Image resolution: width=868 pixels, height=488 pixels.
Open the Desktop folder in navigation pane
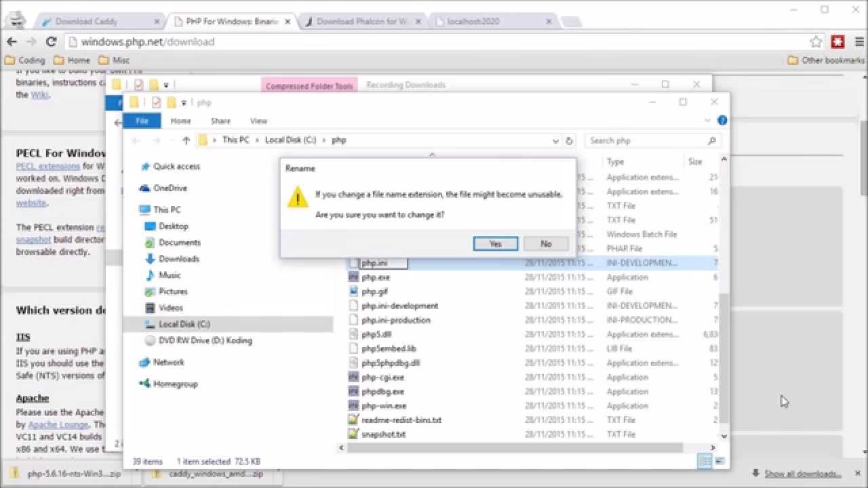pos(174,226)
